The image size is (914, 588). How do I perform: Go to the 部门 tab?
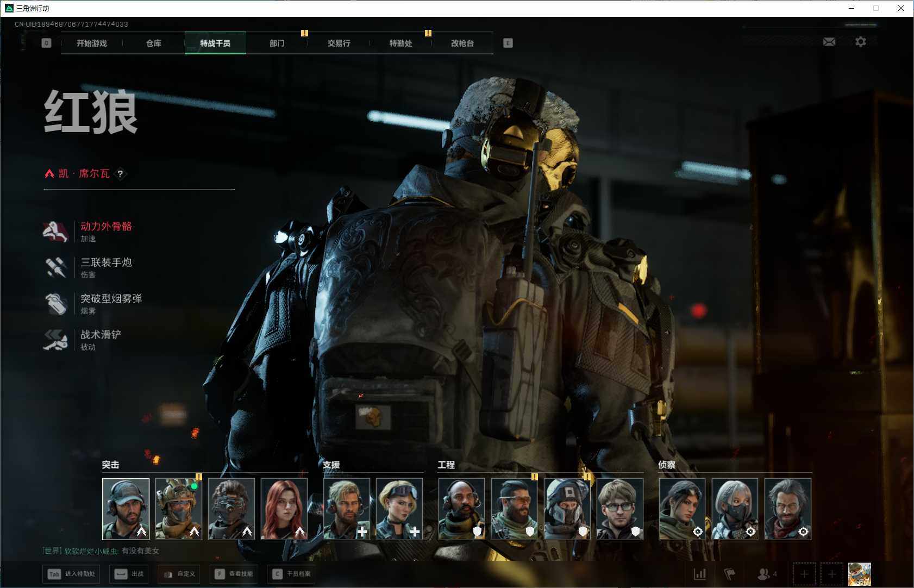tap(277, 43)
